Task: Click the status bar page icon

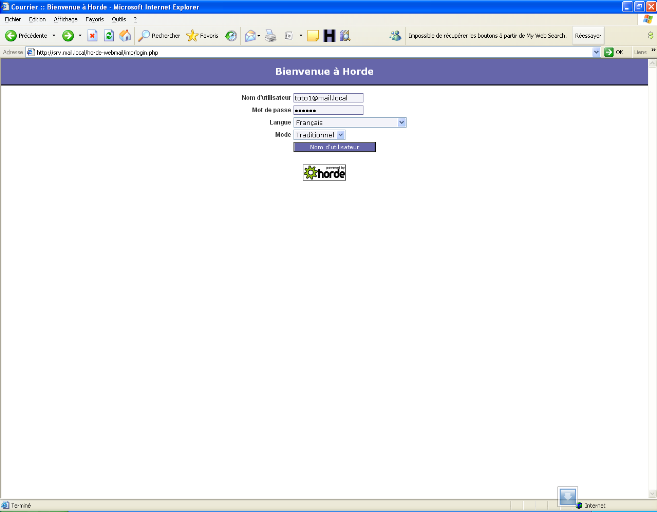Action: [5, 505]
